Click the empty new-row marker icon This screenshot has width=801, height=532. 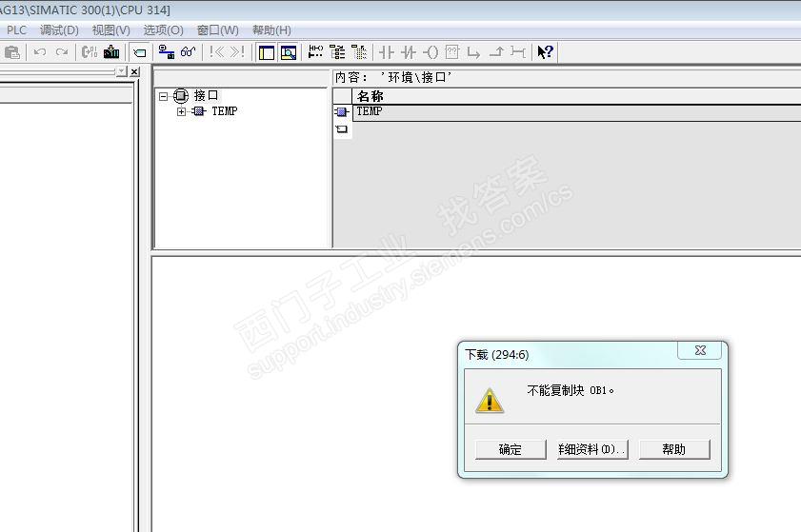pyautogui.click(x=342, y=129)
